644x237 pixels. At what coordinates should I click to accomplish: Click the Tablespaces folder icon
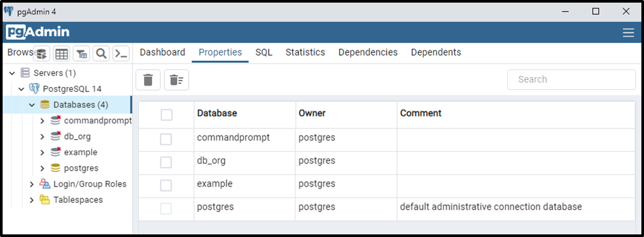pos(45,200)
